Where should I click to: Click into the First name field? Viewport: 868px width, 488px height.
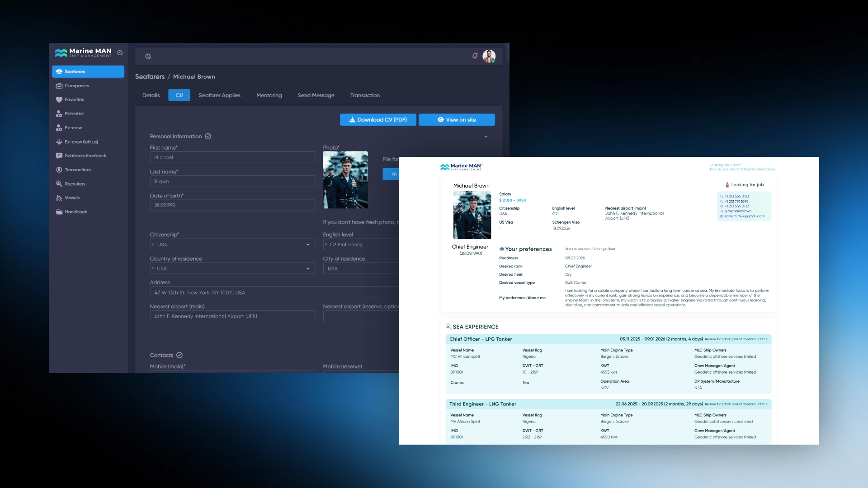coord(233,157)
